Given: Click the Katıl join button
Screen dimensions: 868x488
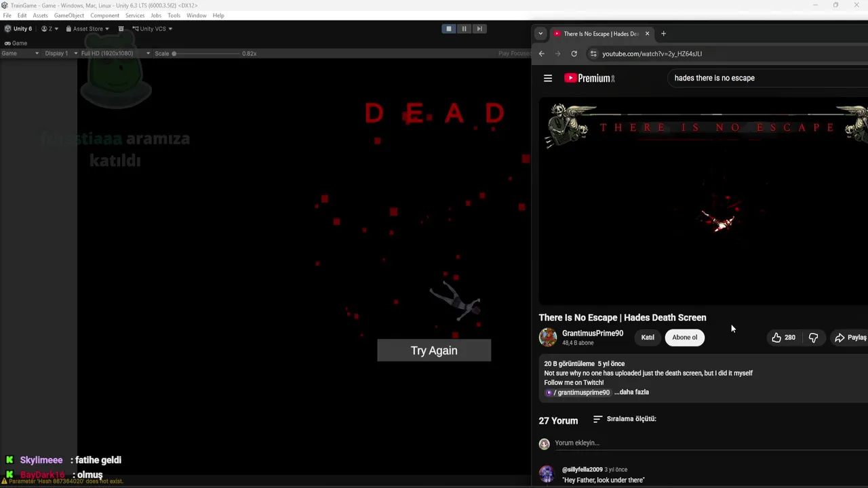Looking at the screenshot, I should pyautogui.click(x=648, y=338).
